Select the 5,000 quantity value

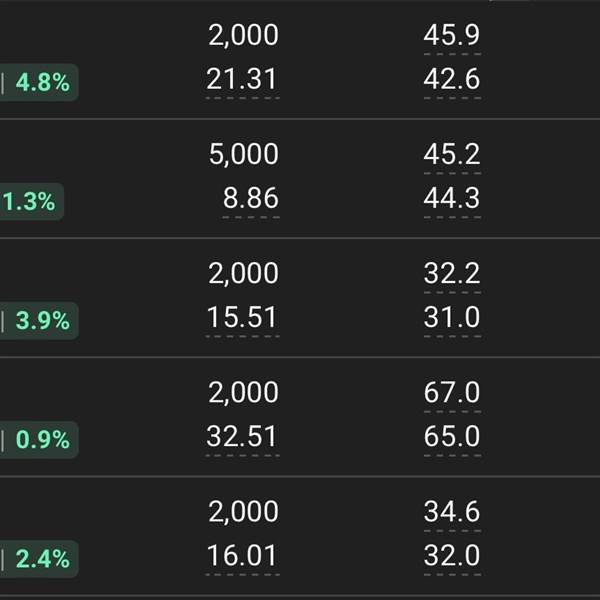pos(243,155)
